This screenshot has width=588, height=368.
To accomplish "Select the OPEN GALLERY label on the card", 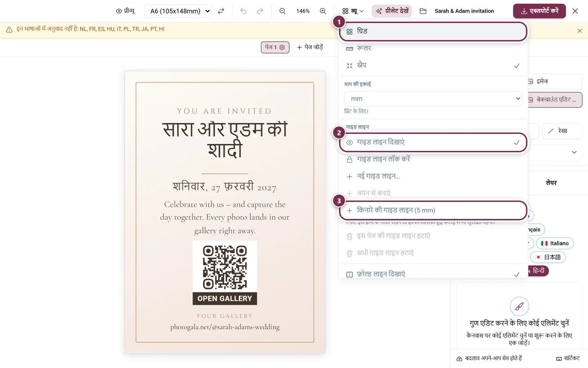I will (225, 298).
